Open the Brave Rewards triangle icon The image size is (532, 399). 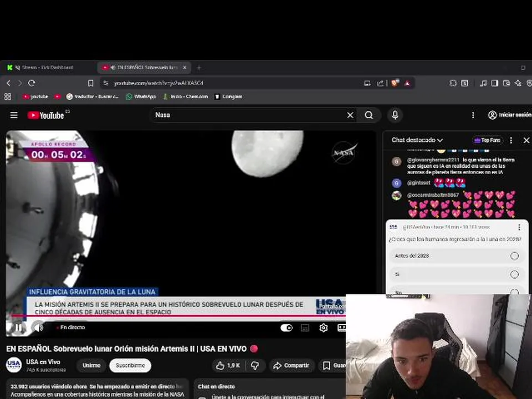click(x=407, y=83)
